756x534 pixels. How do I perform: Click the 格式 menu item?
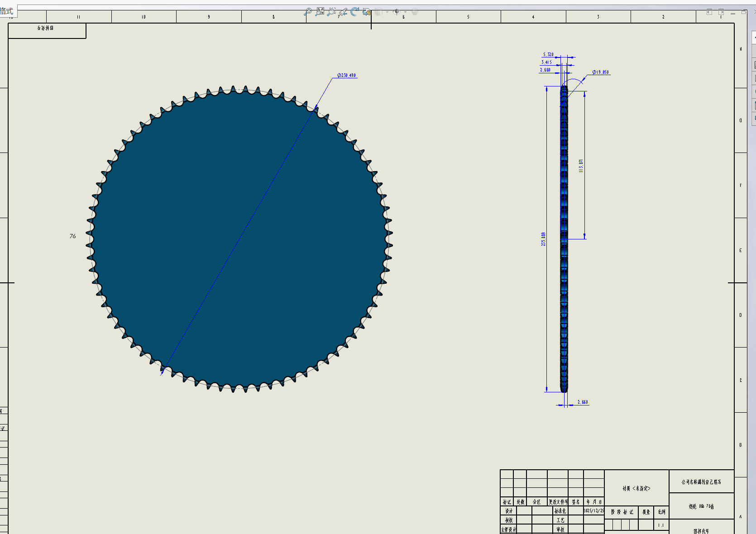click(7, 11)
